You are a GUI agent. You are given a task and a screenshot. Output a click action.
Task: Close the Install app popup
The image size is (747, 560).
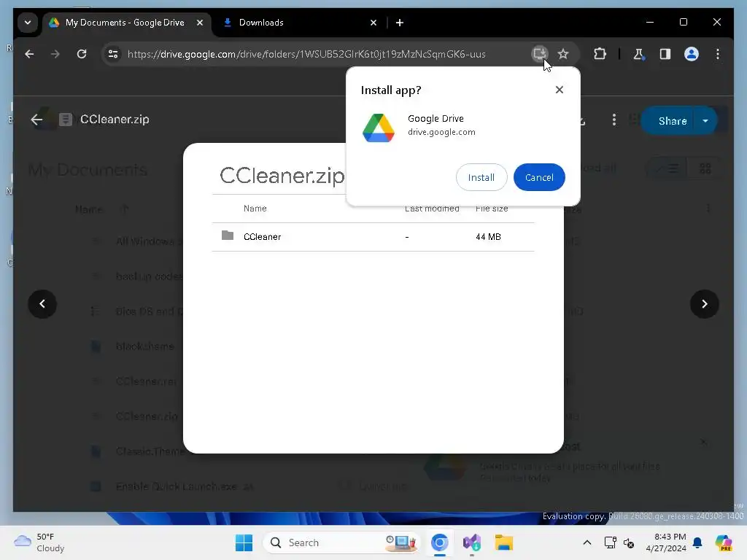click(x=560, y=90)
